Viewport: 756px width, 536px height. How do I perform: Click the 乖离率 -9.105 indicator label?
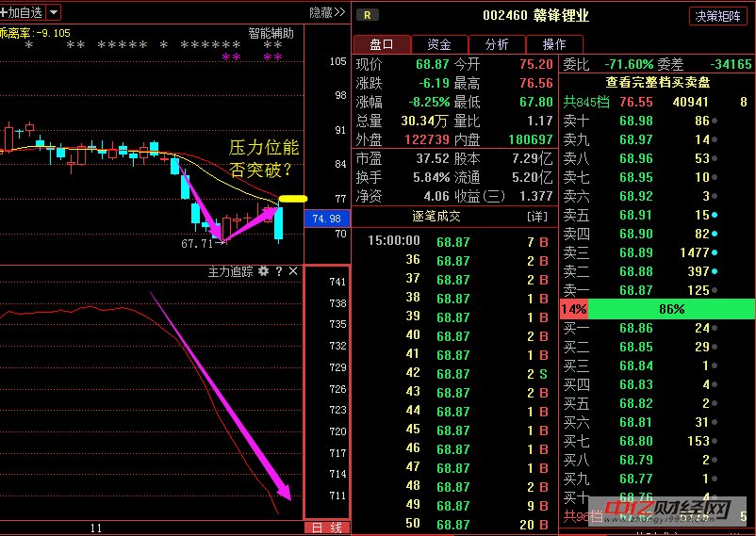[x=35, y=33]
